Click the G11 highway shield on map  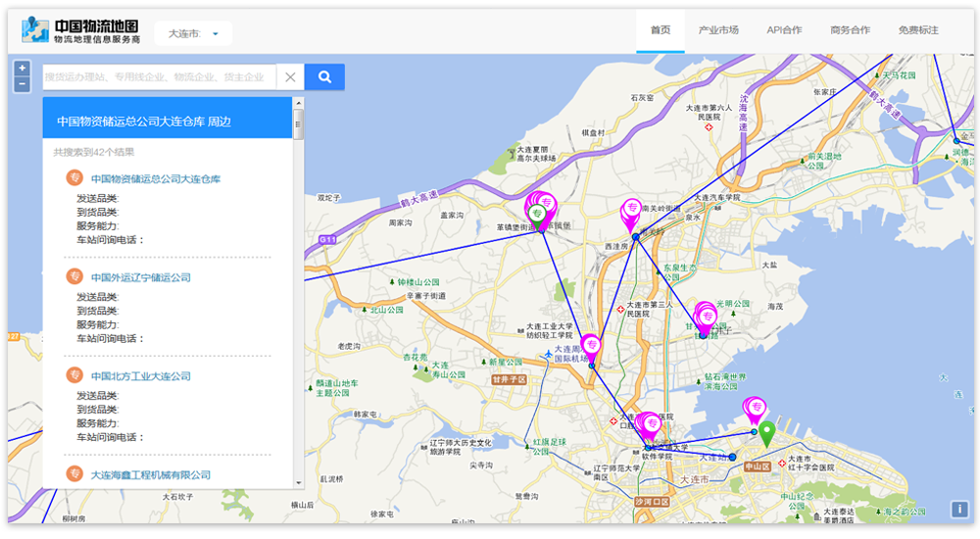coord(328,239)
